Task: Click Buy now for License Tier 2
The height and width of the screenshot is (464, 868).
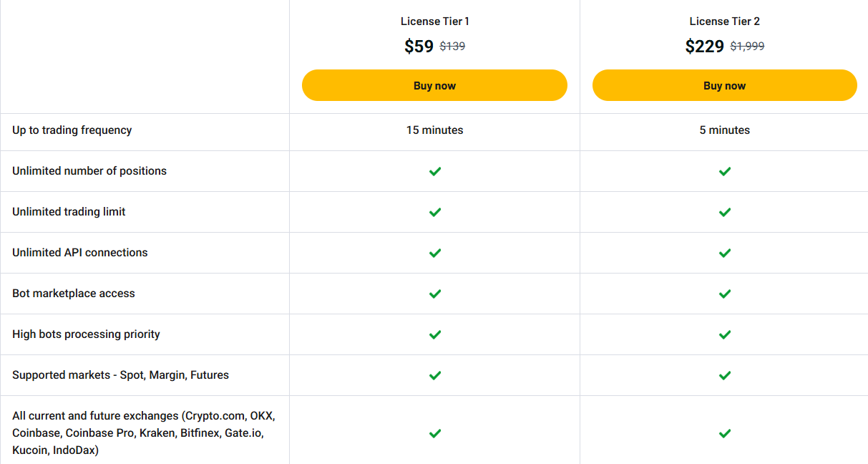Action: pos(724,84)
